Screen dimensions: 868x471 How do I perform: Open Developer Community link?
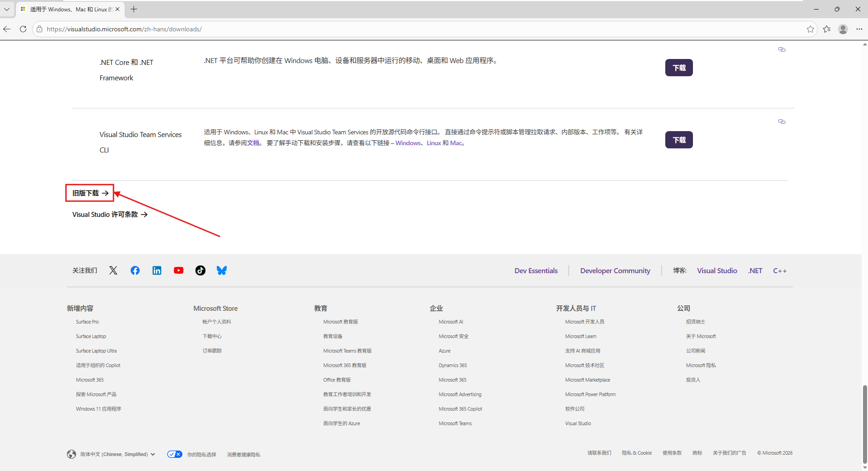coord(615,270)
